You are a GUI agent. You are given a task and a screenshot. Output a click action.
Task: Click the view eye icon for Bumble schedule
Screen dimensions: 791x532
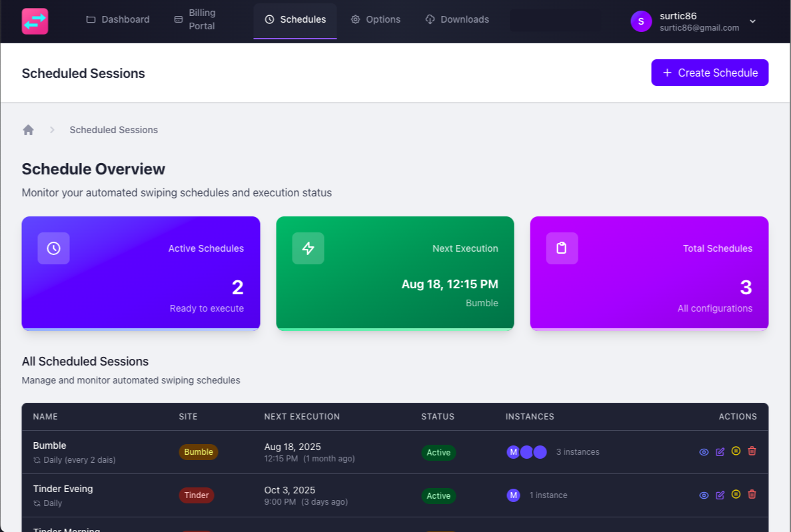click(704, 452)
